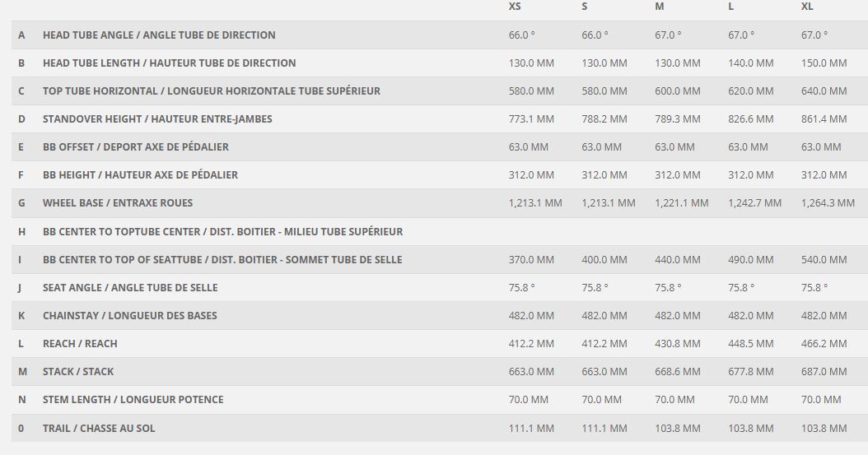868x455 pixels.
Task: Select the Standover Height row label
Action: click(157, 119)
